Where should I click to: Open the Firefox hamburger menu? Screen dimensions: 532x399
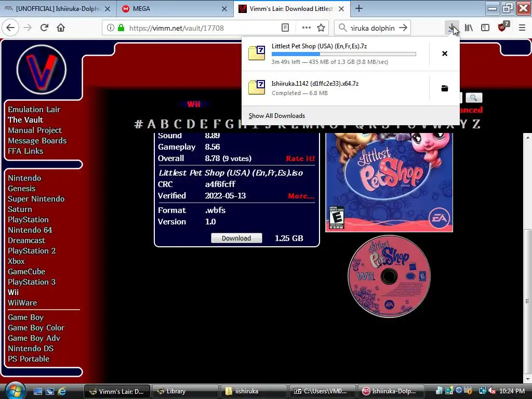click(x=522, y=28)
